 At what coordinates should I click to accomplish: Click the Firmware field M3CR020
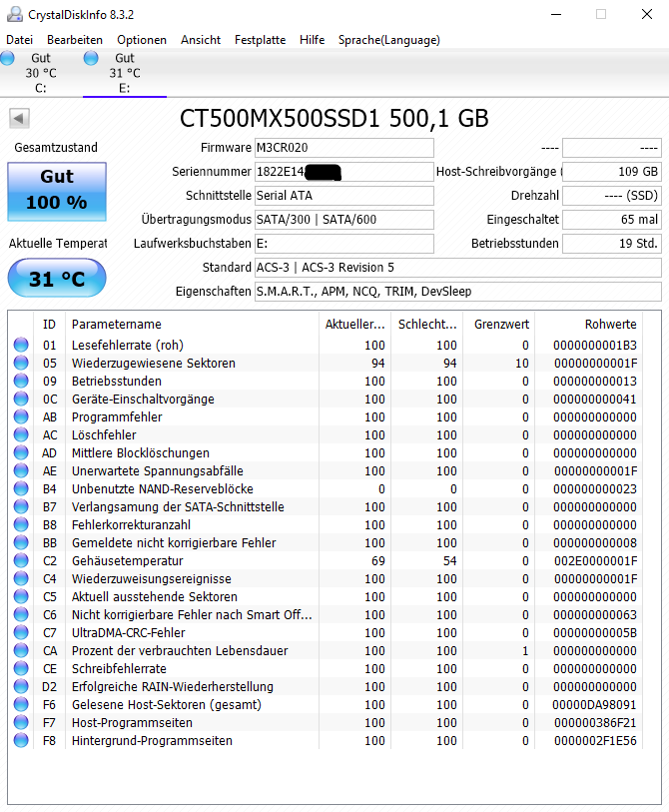(x=343, y=148)
